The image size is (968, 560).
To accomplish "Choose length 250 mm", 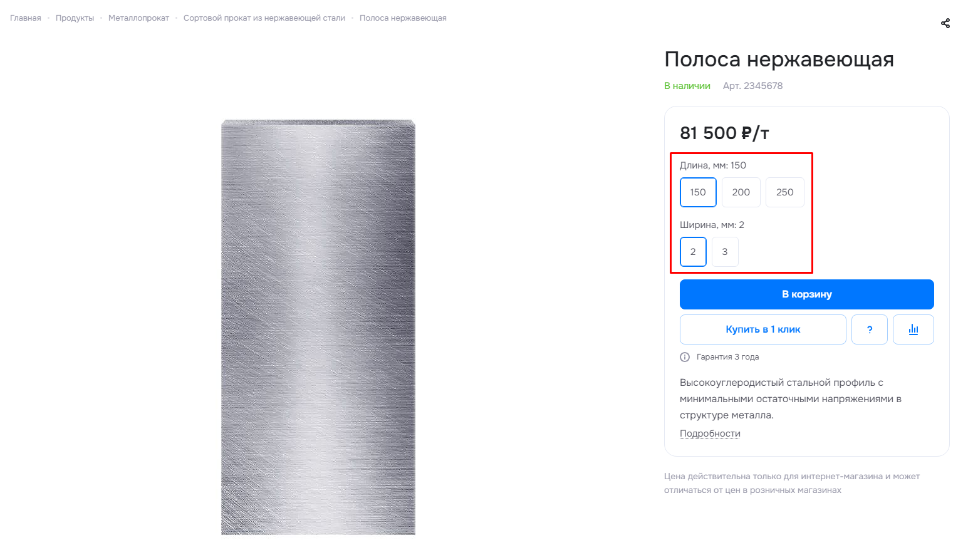I will tap(785, 192).
